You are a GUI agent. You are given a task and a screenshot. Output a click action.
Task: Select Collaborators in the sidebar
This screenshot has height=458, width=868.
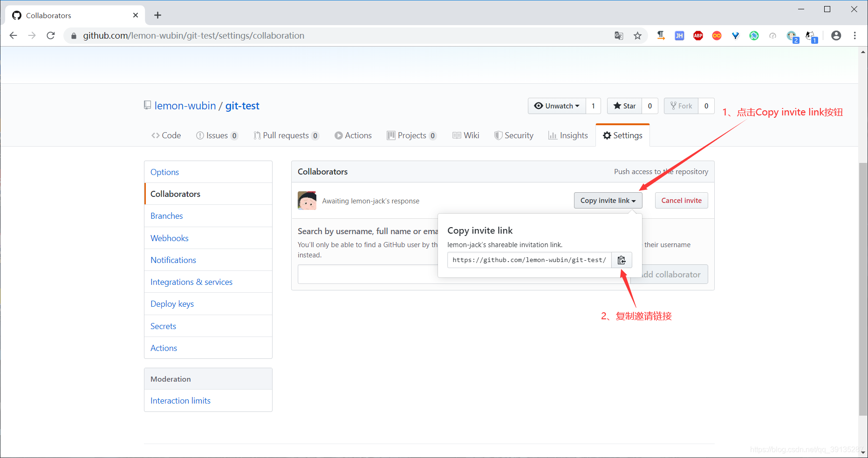pos(208,194)
